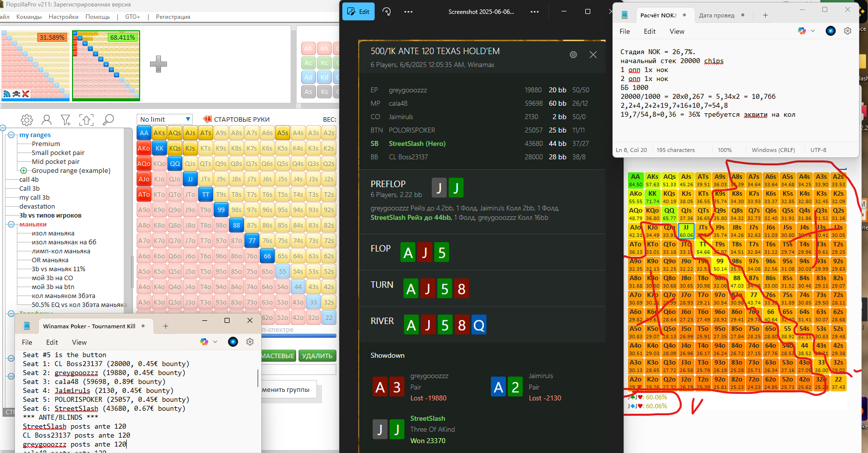Viewport: 868px width, 453px height.
Task: Click UTF-8 encoding in Notepad status bar
Action: click(818, 150)
